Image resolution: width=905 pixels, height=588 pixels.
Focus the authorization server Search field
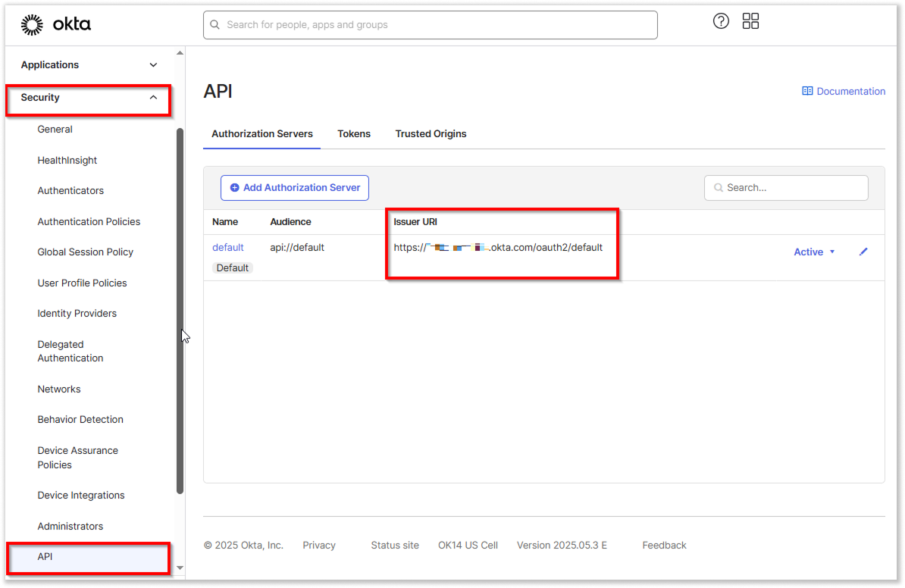tap(786, 188)
